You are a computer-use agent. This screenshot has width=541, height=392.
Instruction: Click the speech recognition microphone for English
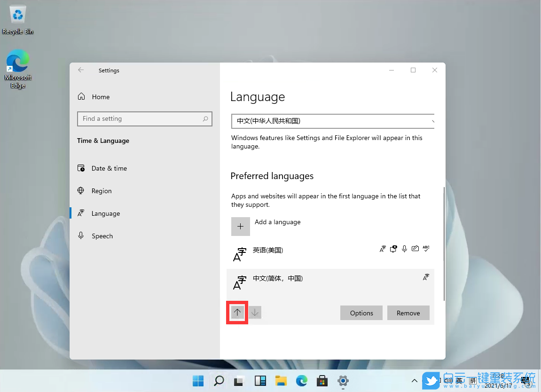point(404,249)
